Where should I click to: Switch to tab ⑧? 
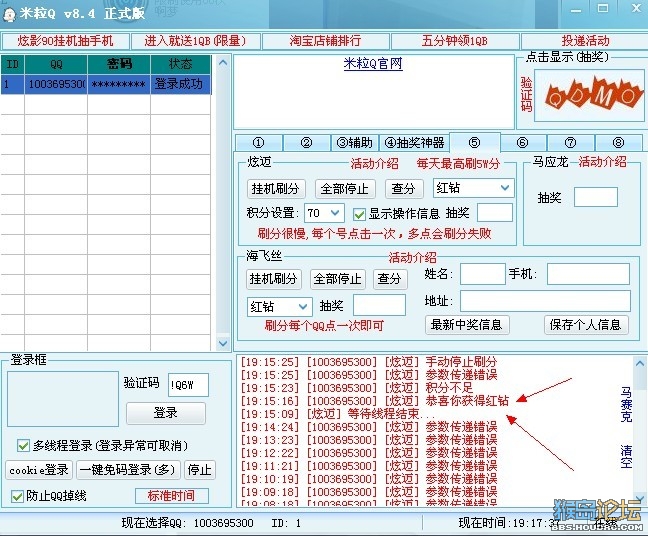tap(618, 143)
